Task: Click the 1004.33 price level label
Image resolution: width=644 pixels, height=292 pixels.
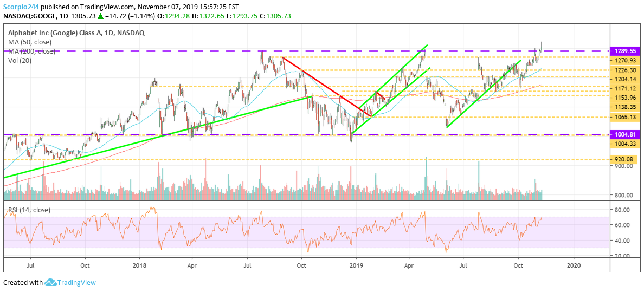Action: click(624, 143)
